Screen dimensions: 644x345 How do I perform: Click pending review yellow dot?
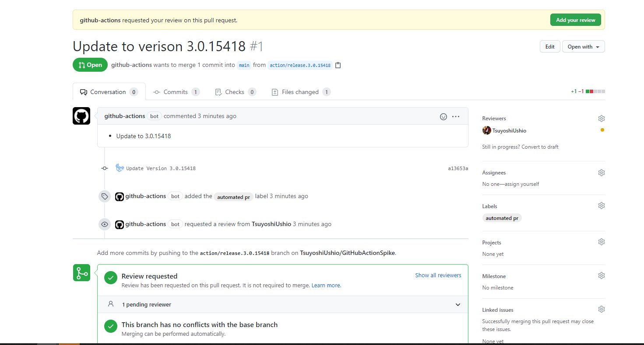(x=602, y=130)
